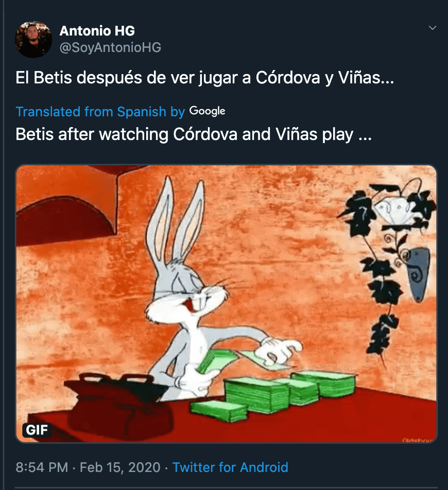Expand the tweet options chevron menu
The image size is (448, 490).
[433, 28]
